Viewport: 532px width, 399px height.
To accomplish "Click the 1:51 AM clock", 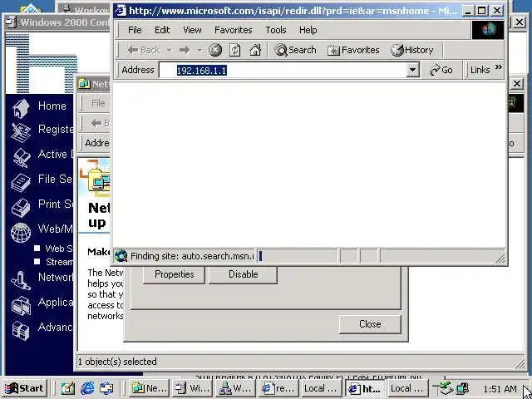I will (x=500, y=389).
